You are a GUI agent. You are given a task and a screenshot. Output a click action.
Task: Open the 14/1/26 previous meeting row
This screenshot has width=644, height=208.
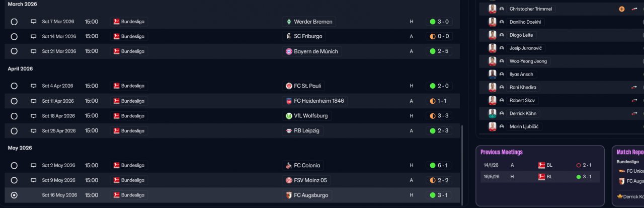539,165
